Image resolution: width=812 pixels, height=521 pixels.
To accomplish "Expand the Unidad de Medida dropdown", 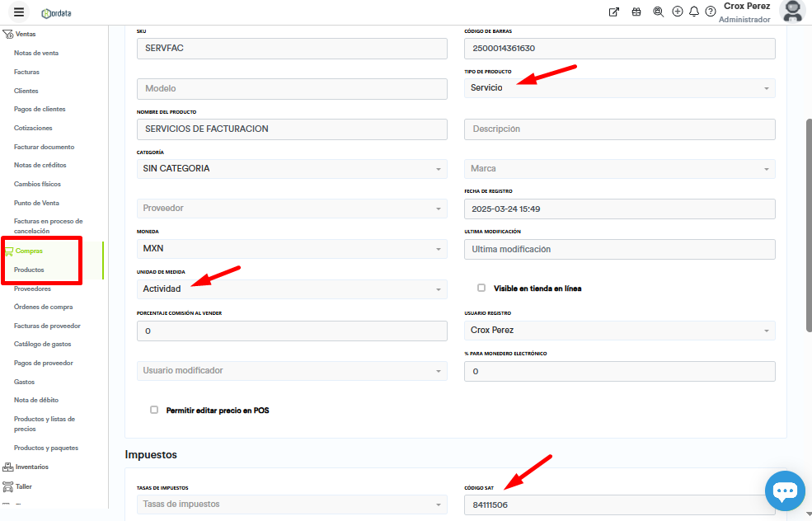I will [292, 289].
